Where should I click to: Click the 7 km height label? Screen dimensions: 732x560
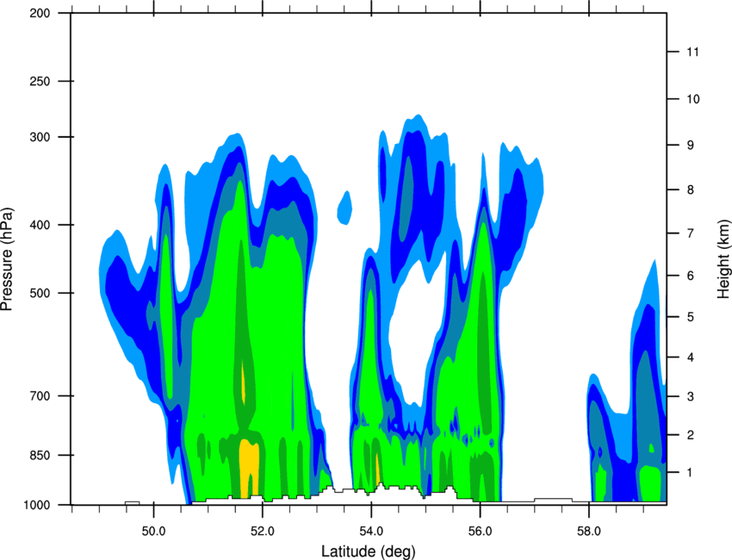(x=690, y=233)
